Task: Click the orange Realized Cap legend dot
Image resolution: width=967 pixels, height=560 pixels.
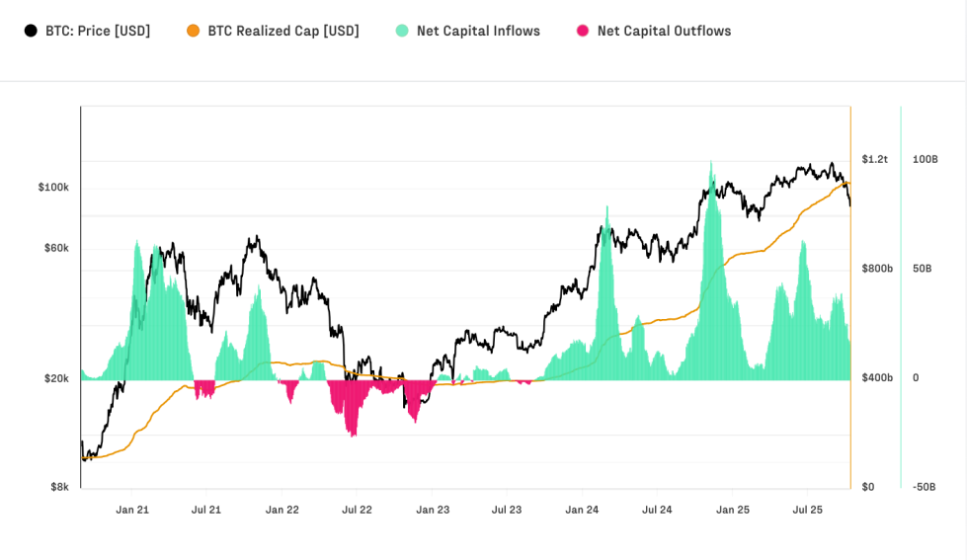Action: coord(194,32)
